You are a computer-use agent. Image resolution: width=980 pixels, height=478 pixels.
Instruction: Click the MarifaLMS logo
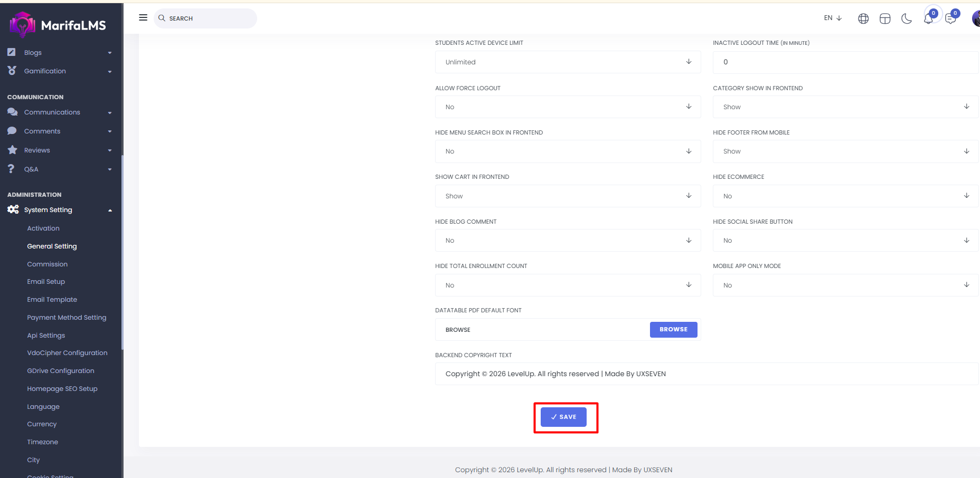click(x=58, y=25)
